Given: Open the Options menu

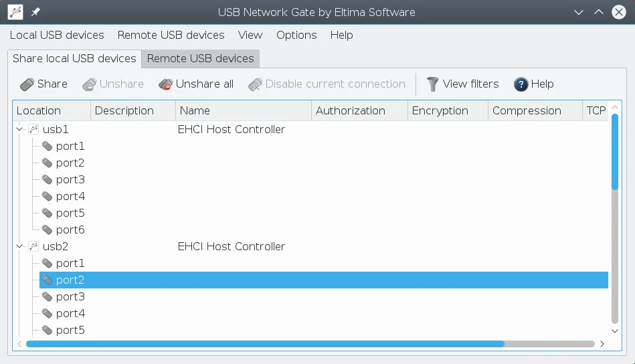Looking at the screenshot, I should (x=296, y=35).
